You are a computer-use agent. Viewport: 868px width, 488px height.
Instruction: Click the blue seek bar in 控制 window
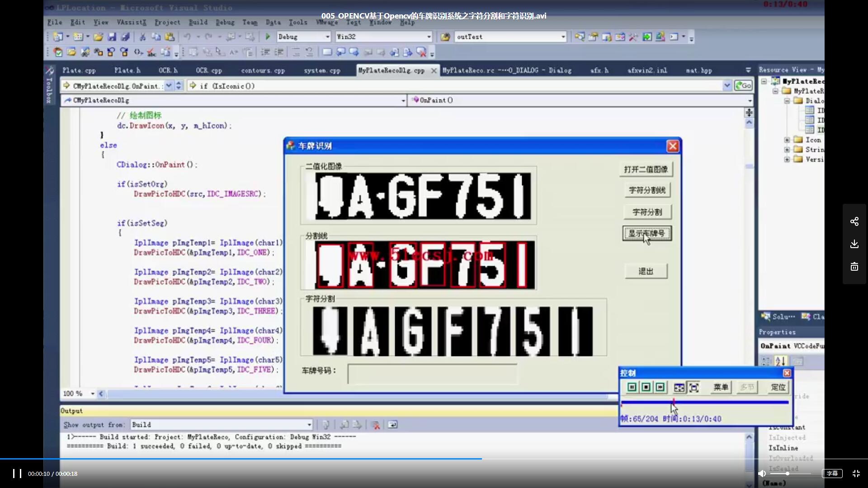click(x=705, y=402)
